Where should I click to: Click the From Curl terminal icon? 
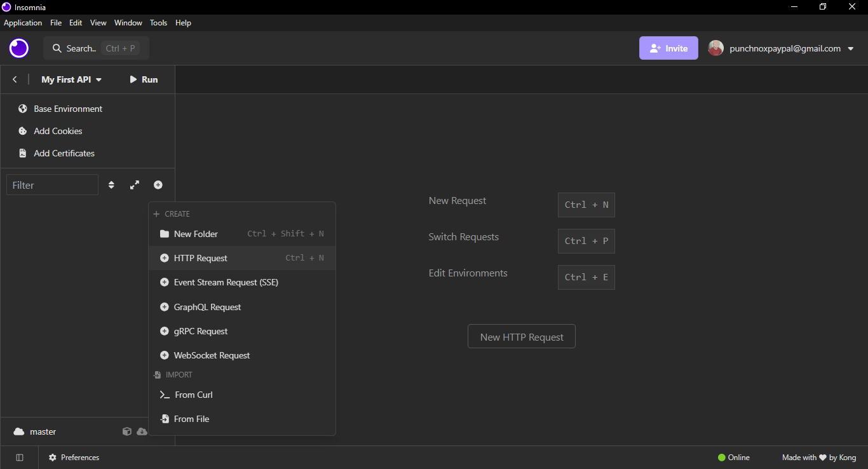[165, 395]
